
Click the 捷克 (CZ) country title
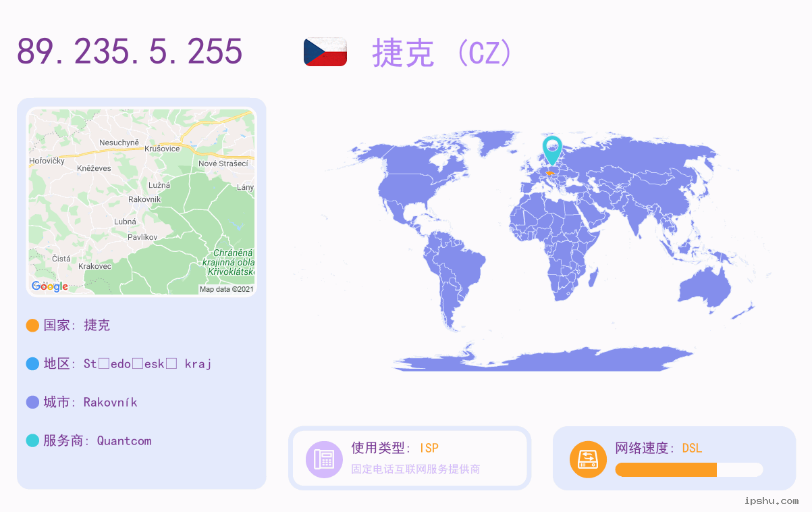click(442, 53)
